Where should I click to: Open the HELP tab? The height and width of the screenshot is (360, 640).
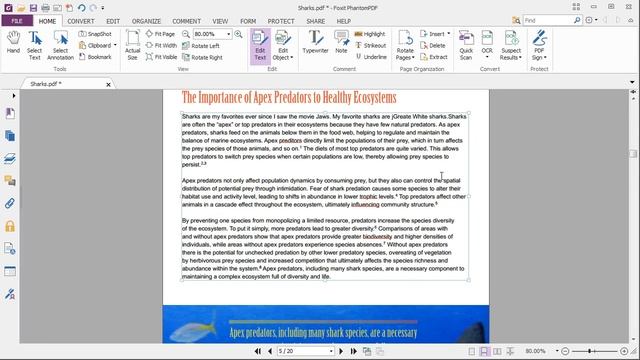344,21
